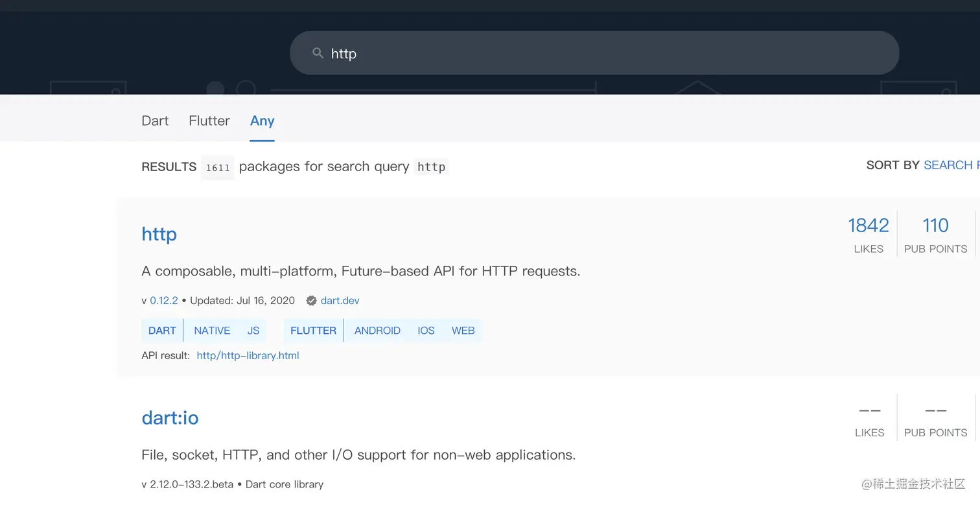
Task: Click the version 0.12.2 link
Action: tap(164, 301)
